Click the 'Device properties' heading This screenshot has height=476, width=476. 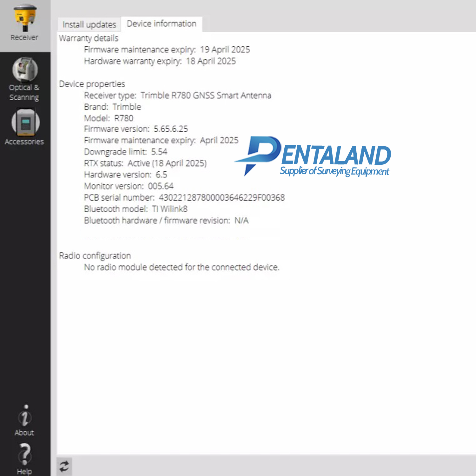click(92, 84)
